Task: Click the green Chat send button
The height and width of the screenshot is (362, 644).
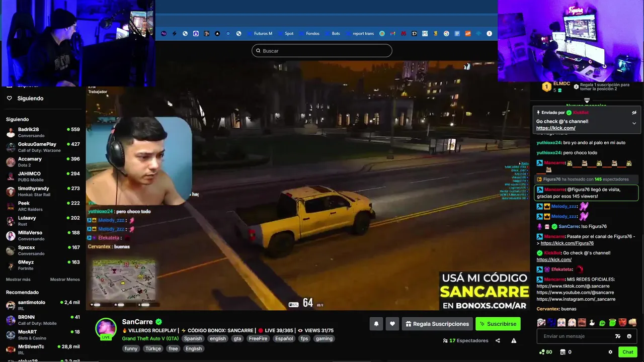Action: (627, 352)
